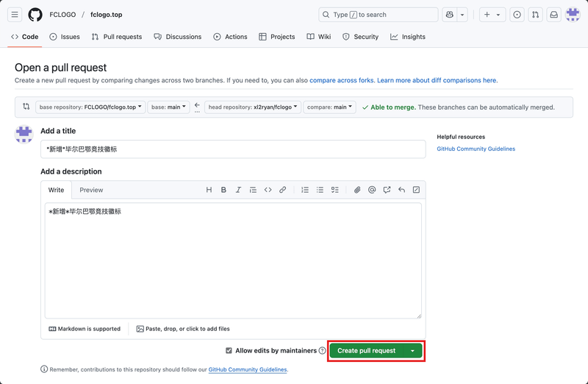Attach files with paperclip icon
Screen dimensions: 588x384
point(357,190)
